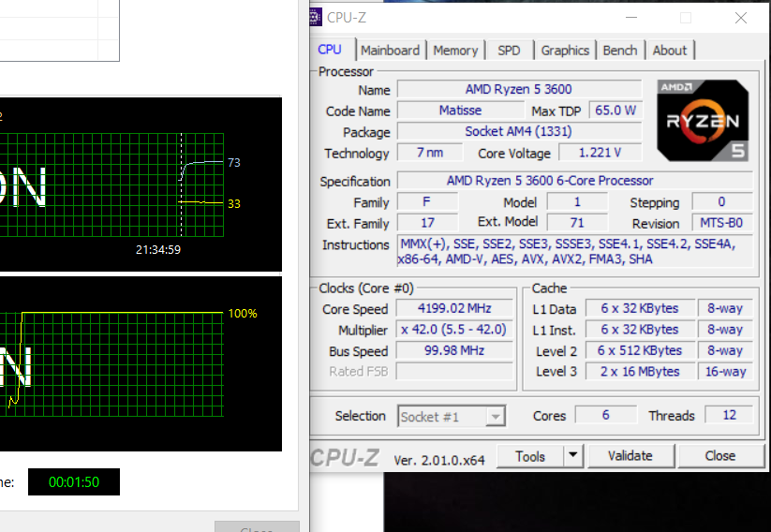Click the Model value 1
The width and height of the screenshot is (771, 532).
click(x=577, y=201)
